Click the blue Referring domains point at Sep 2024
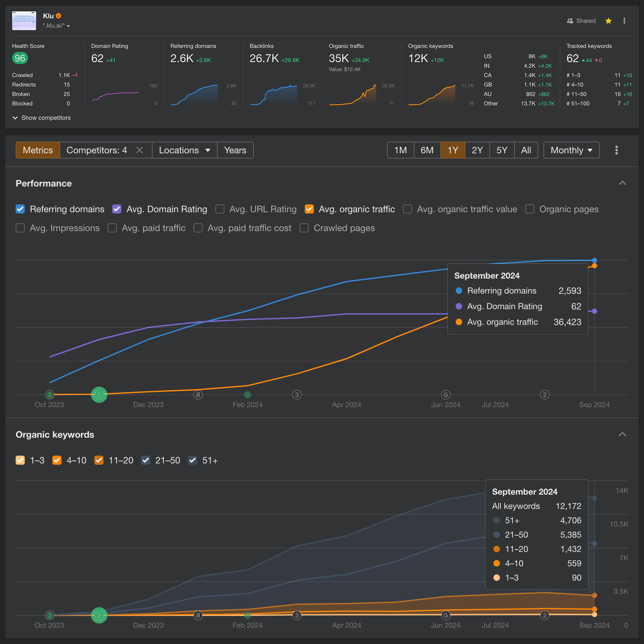The image size is (644, 644). pos(594,260)
